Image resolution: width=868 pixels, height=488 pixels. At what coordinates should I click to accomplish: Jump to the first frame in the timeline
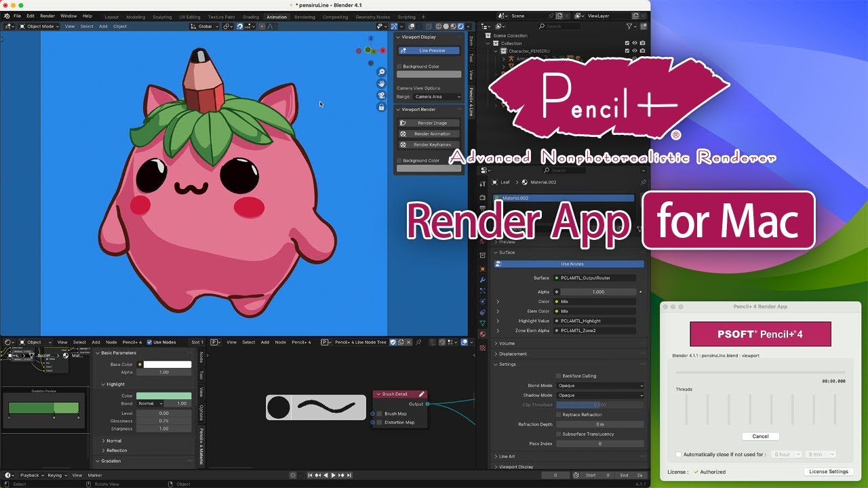[310, 475]
